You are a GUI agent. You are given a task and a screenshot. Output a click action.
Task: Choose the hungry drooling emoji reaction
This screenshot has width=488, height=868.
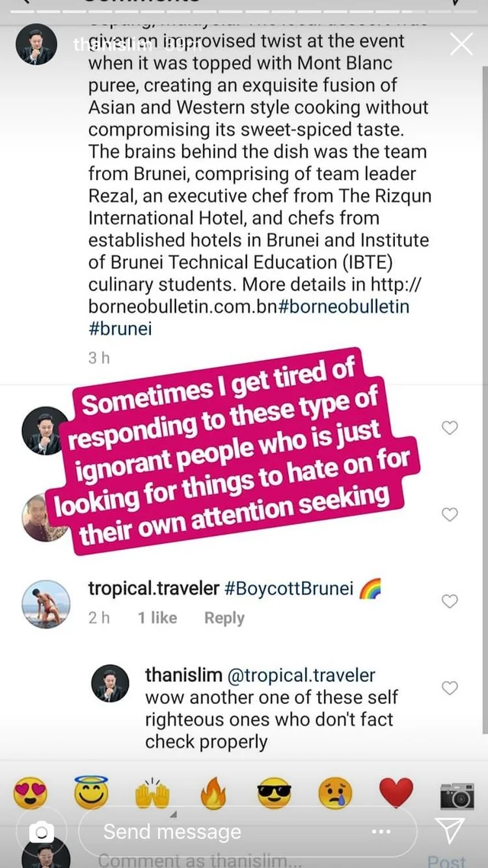tap(335, 793)
